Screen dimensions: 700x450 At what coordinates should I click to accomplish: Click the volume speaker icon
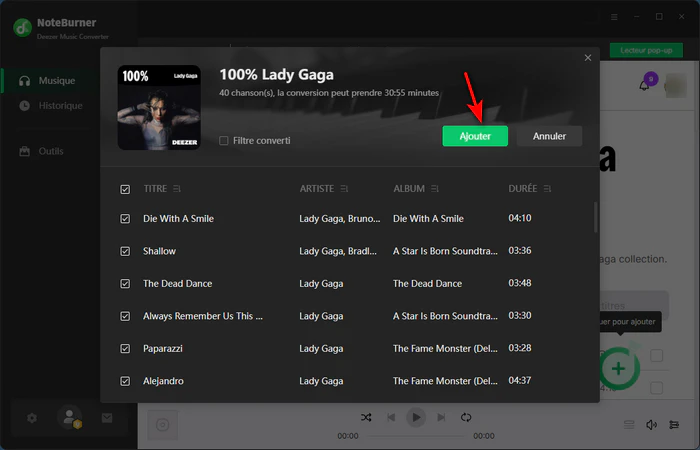coord(651,425)
